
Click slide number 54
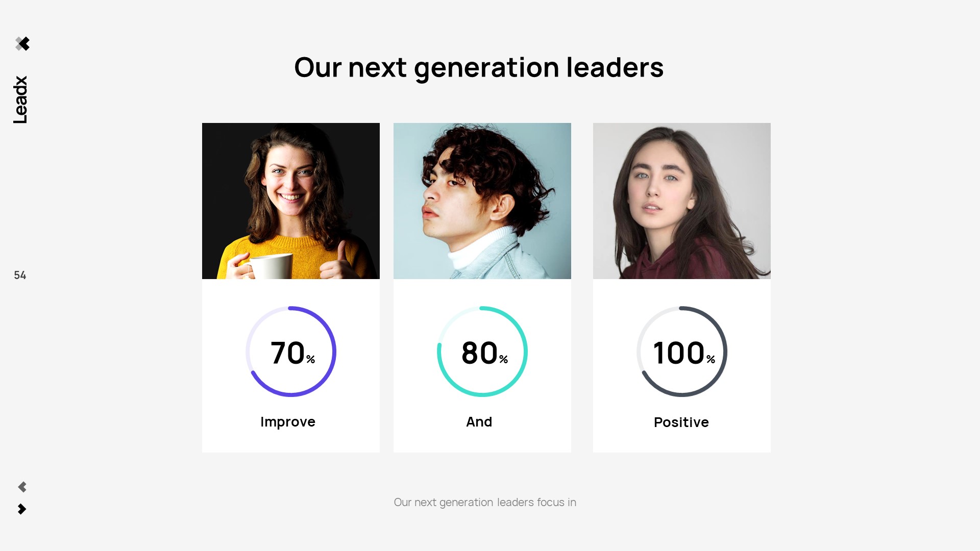tap(20, 275)
